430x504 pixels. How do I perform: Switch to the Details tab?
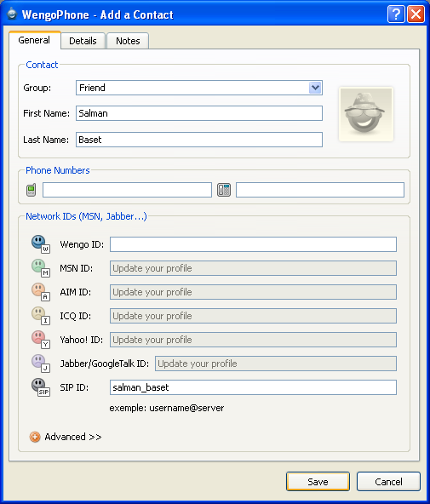(x=83, y=41)
